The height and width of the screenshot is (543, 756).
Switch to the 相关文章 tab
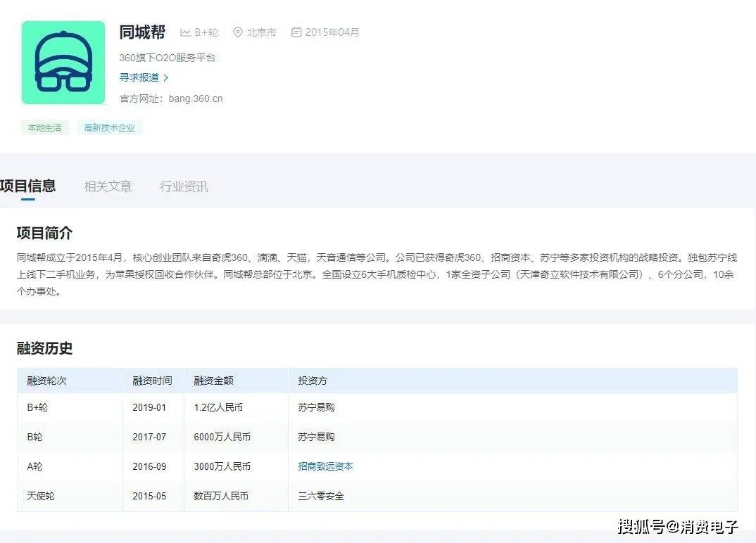tap(108, 186)
